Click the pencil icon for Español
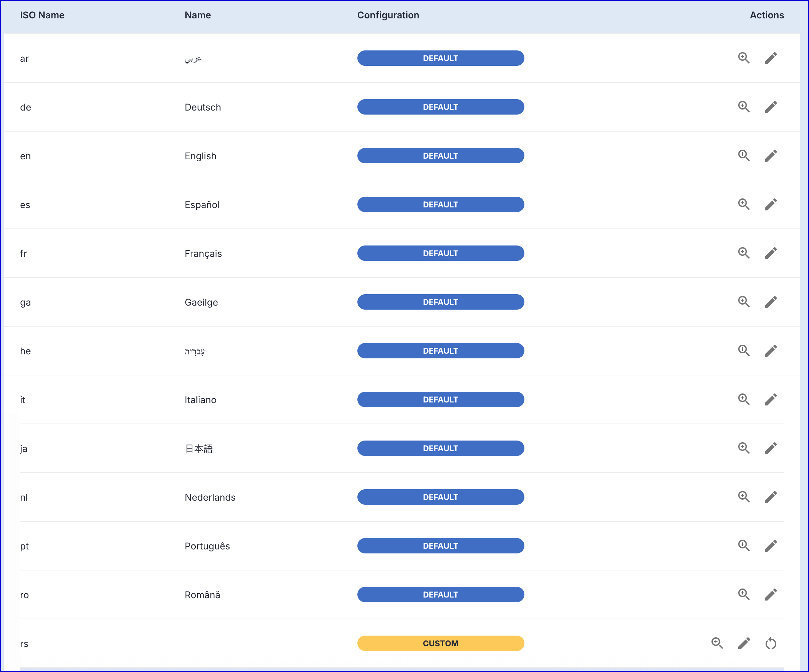809x672 pixels. [x=771, y=204]
